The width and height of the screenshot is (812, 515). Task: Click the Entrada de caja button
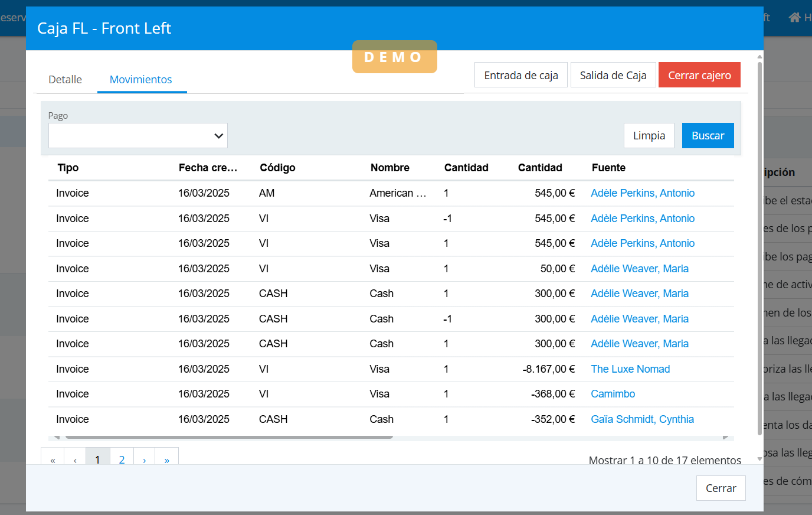(520, 75)
